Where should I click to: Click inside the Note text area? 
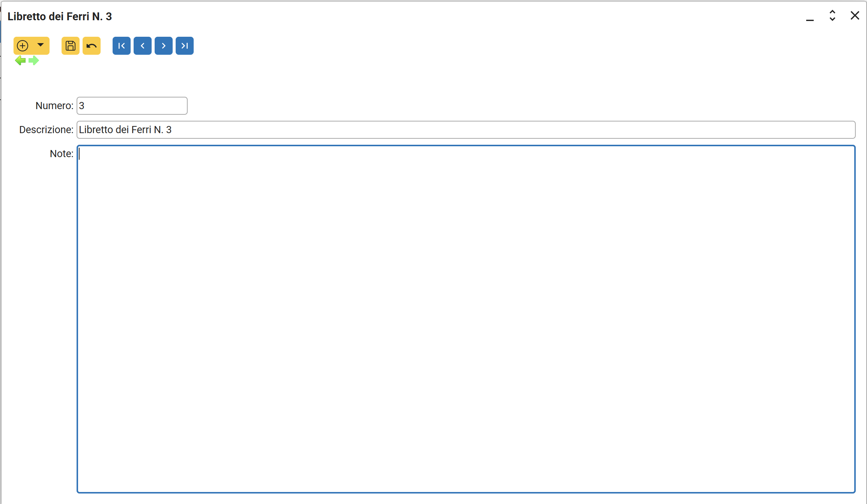[466, 319]
